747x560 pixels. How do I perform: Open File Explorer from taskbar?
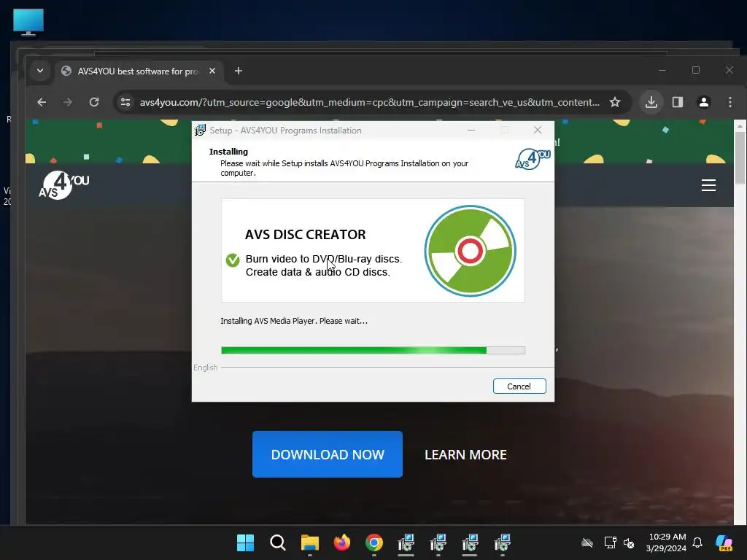(x=309, y=542)
